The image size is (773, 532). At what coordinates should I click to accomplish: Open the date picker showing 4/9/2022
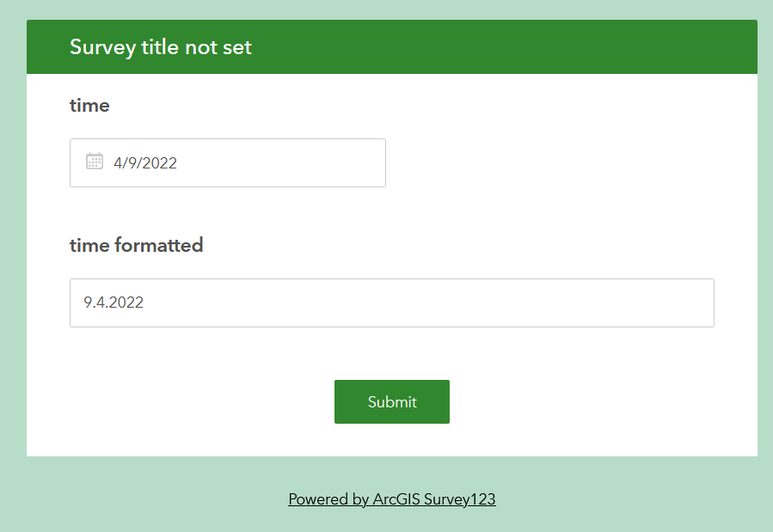click(x=227, y=162)
